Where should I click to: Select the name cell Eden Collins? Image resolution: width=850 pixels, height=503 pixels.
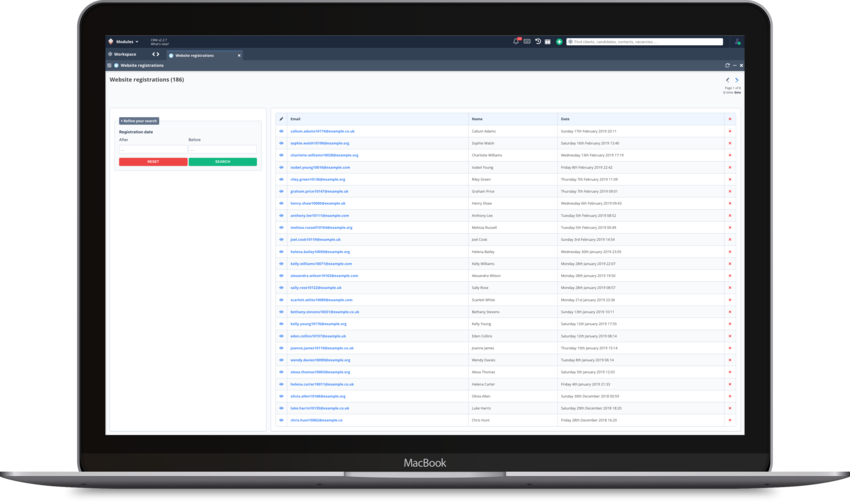[x=482, y=336]
